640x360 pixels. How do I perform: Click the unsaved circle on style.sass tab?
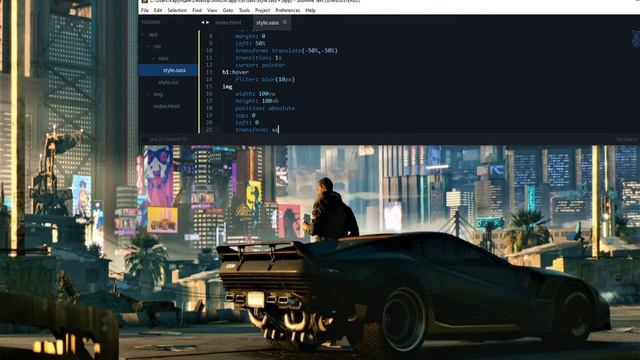click(x=285, y=22)
